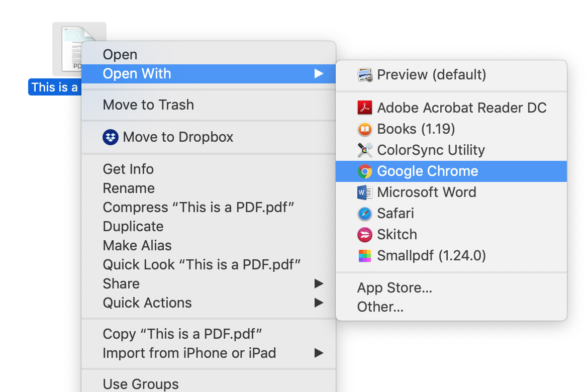
Task: Open with Google Chrome
Action: [451, 171]
